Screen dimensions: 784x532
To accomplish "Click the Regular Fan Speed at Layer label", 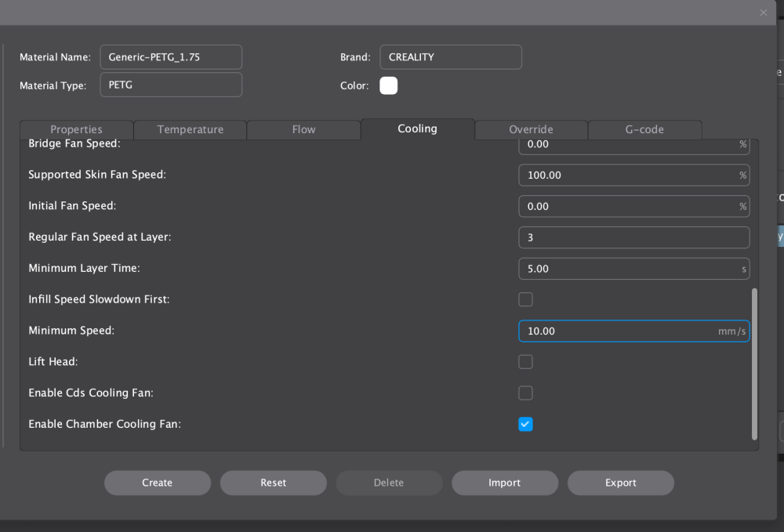I will pyautogui.click(x=100, y=237).
